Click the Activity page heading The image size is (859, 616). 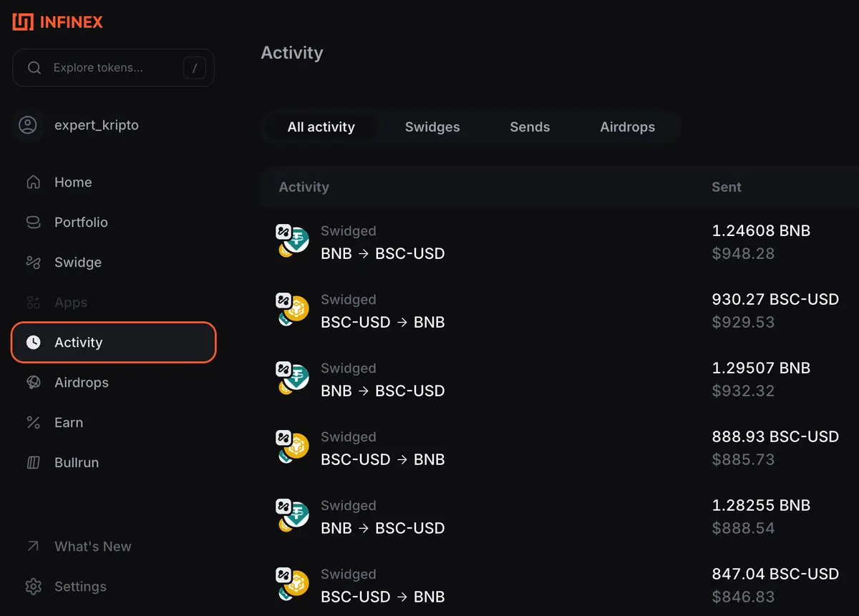point(292,54)
